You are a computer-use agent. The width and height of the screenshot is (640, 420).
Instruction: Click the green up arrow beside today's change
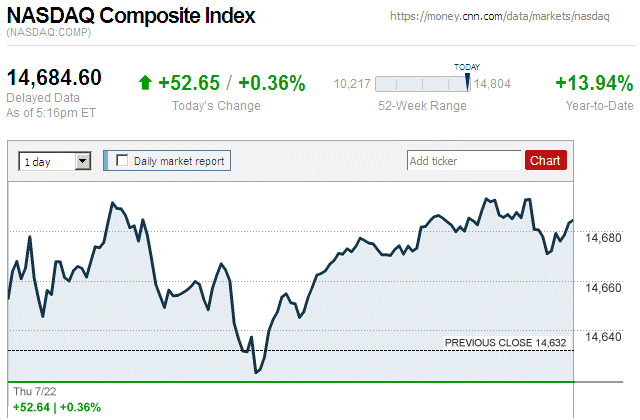pyautogui.click(x=145, y=83)
